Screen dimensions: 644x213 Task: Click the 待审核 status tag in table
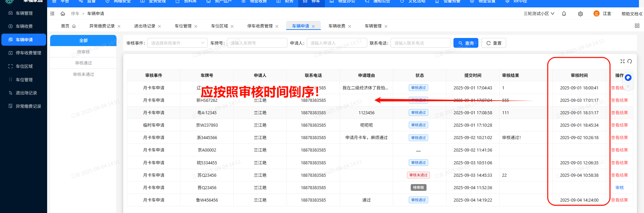(418, 187)
